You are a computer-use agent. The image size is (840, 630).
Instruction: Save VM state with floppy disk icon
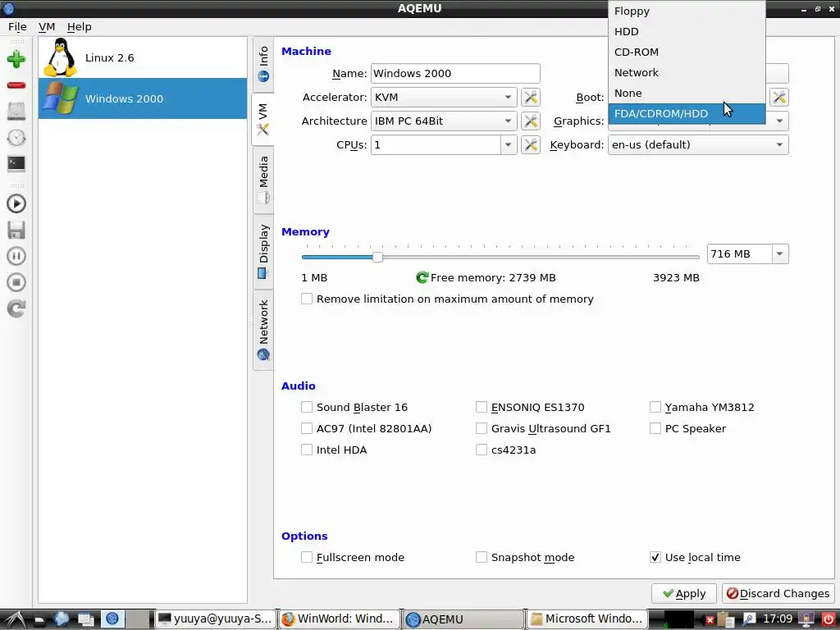16,230
